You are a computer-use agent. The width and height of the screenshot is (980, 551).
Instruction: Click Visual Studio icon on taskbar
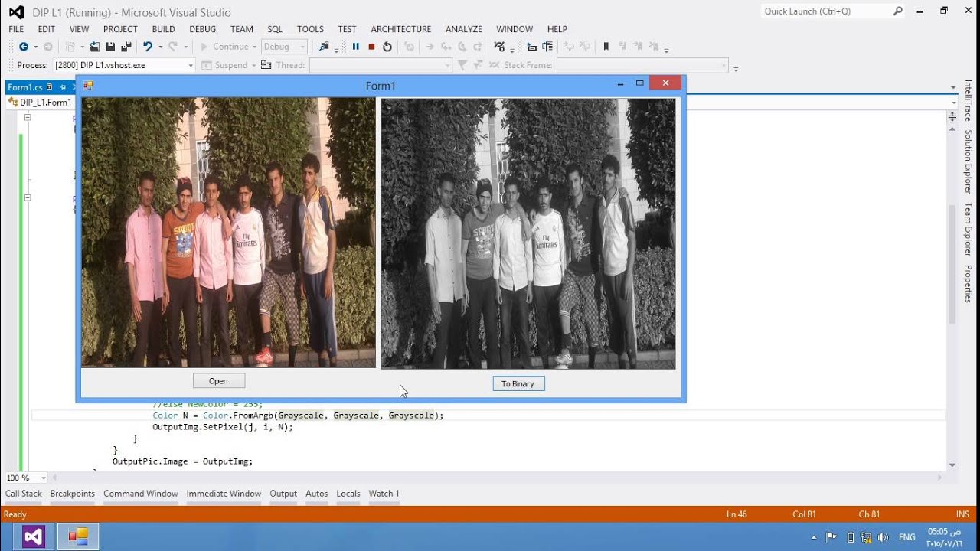[34, 536]
